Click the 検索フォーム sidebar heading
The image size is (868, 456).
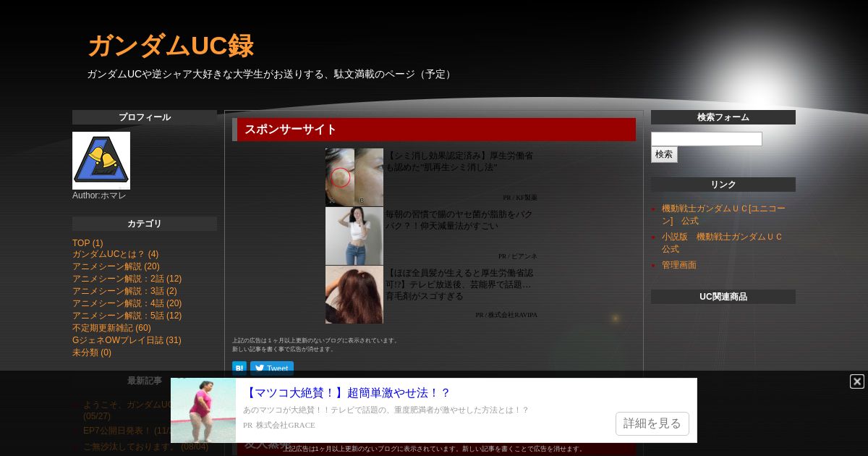pyautogui.click(x=723, y=117)
